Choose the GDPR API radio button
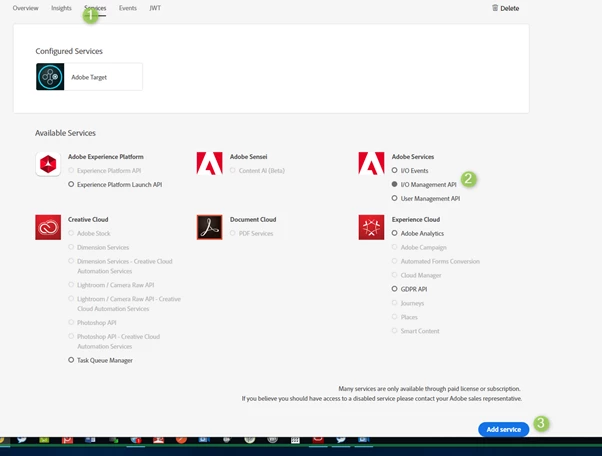 (394, 289)
